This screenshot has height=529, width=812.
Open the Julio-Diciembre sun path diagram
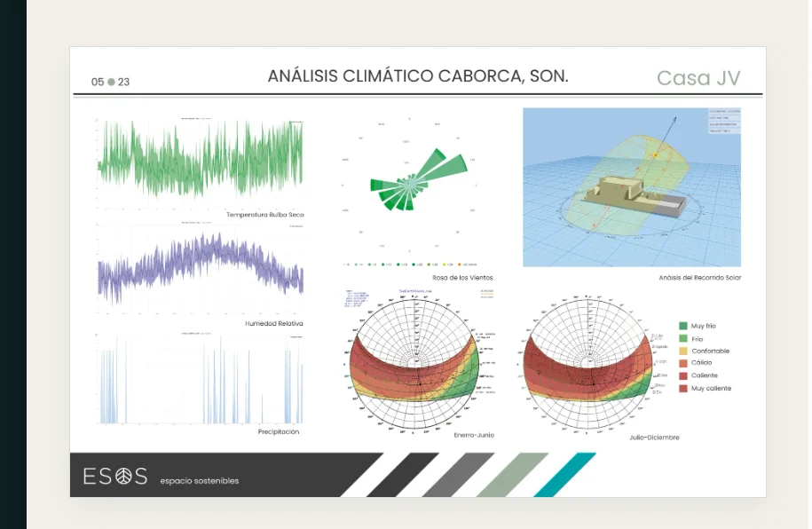click(590, 364)
